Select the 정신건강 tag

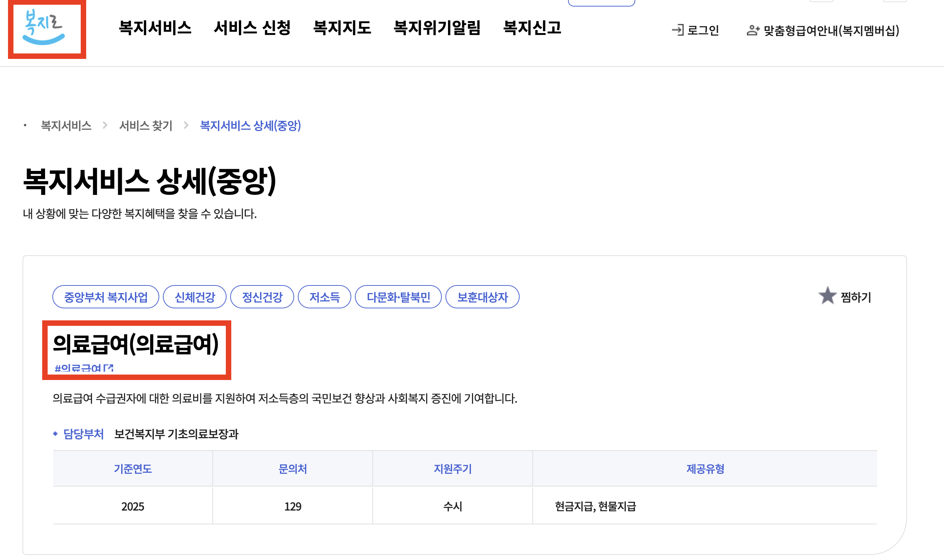tap(262, 297)
